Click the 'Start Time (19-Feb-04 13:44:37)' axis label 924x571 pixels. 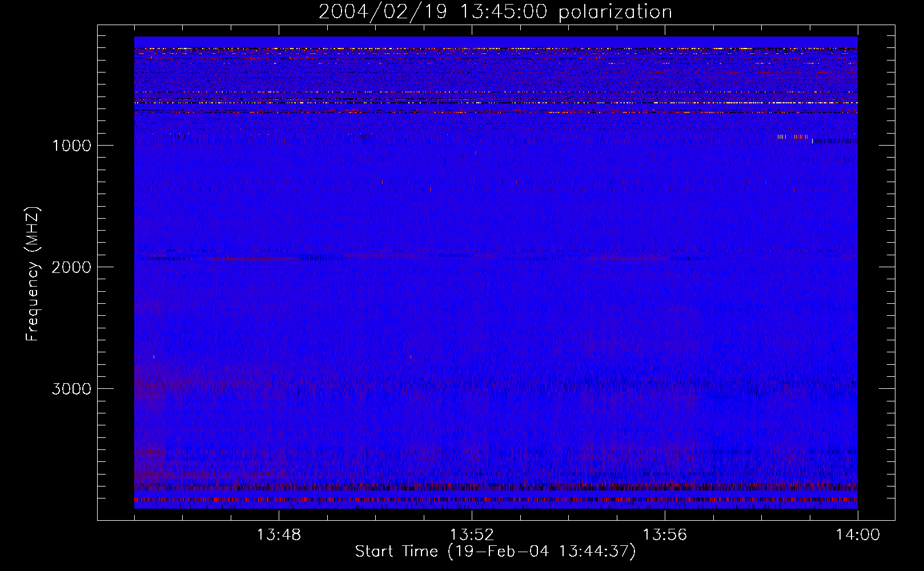click(495, 552)
